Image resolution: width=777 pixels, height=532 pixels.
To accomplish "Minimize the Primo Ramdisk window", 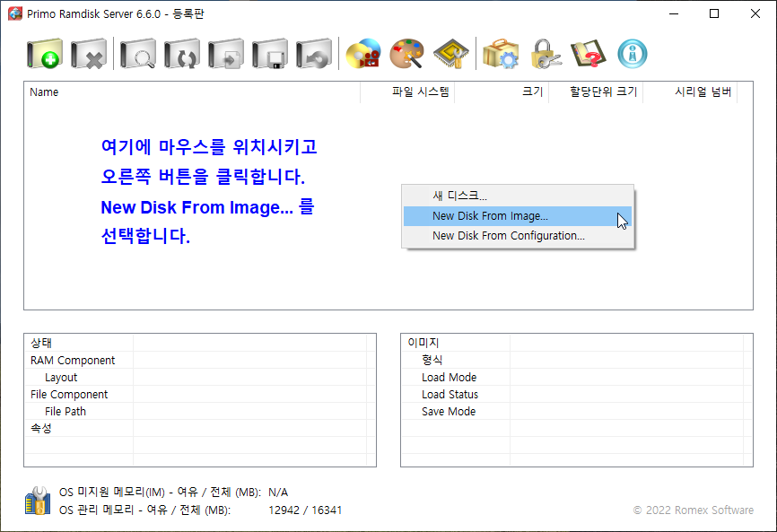I will 674,13.
